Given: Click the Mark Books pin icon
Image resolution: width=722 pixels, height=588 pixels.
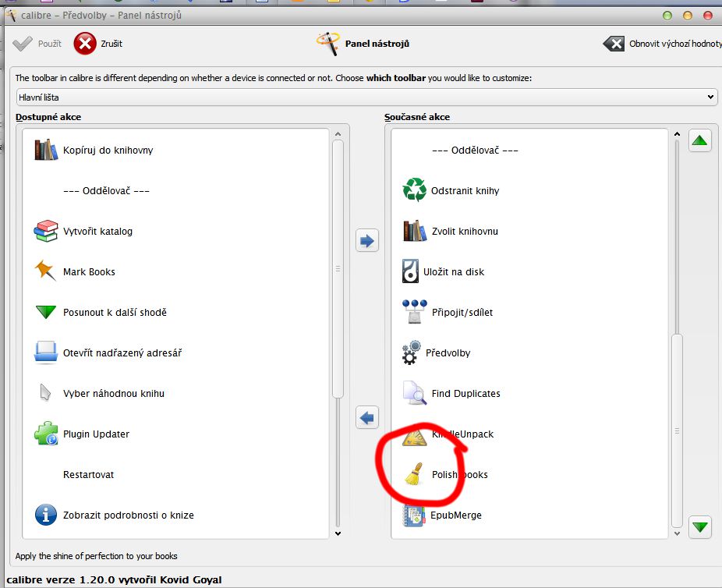Looking at the screenshot, I should click(45, 271).
